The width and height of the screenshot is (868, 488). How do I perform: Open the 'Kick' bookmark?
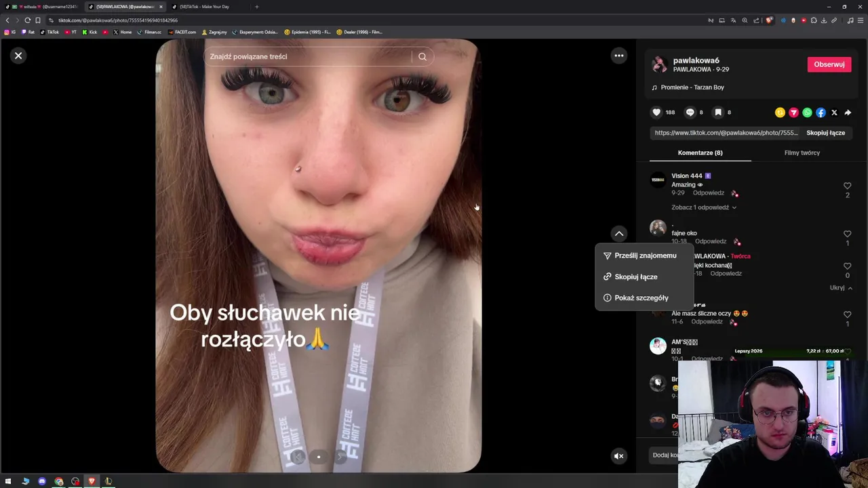point(90,32)
